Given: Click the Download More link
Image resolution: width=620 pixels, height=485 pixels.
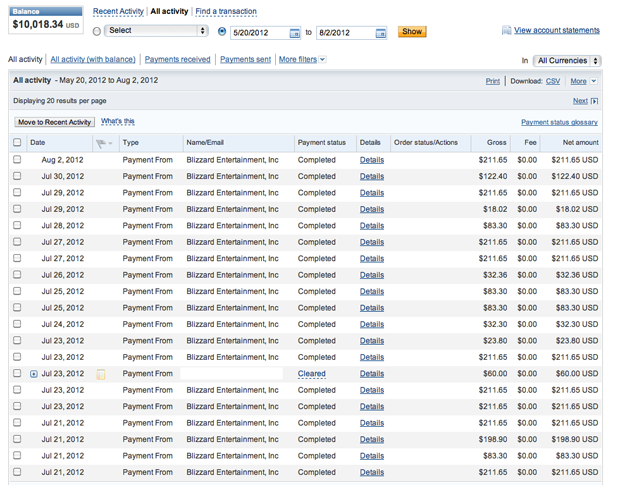Looking at the screenshot, I should [578, 81].
